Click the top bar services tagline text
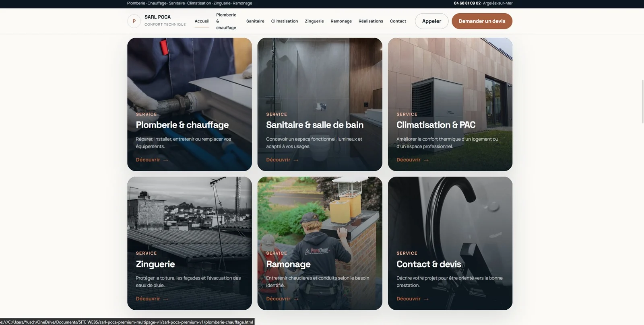Screen dimensions: 644x325 190,3
